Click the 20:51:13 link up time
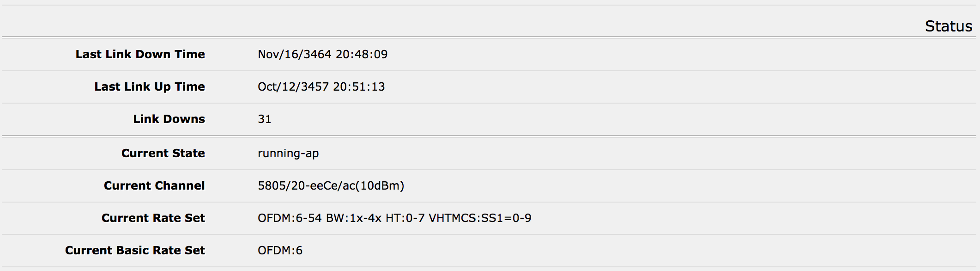This screenshot has width=980, height=271. tap(359, 87)
